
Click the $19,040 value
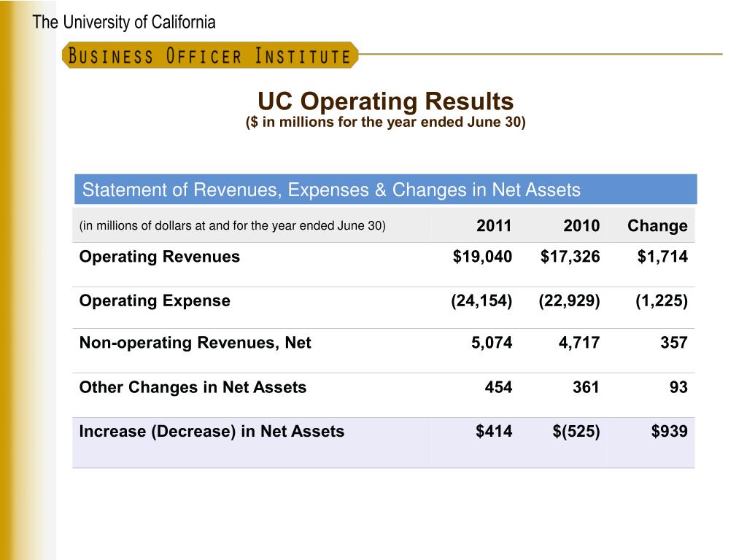pos(482,257)
